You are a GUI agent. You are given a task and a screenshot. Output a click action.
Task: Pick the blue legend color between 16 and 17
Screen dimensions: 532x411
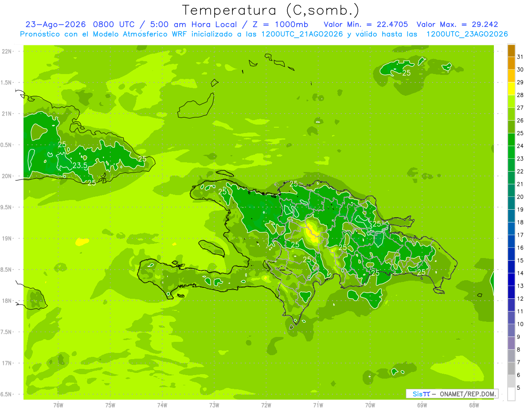[x=512, y=242]
